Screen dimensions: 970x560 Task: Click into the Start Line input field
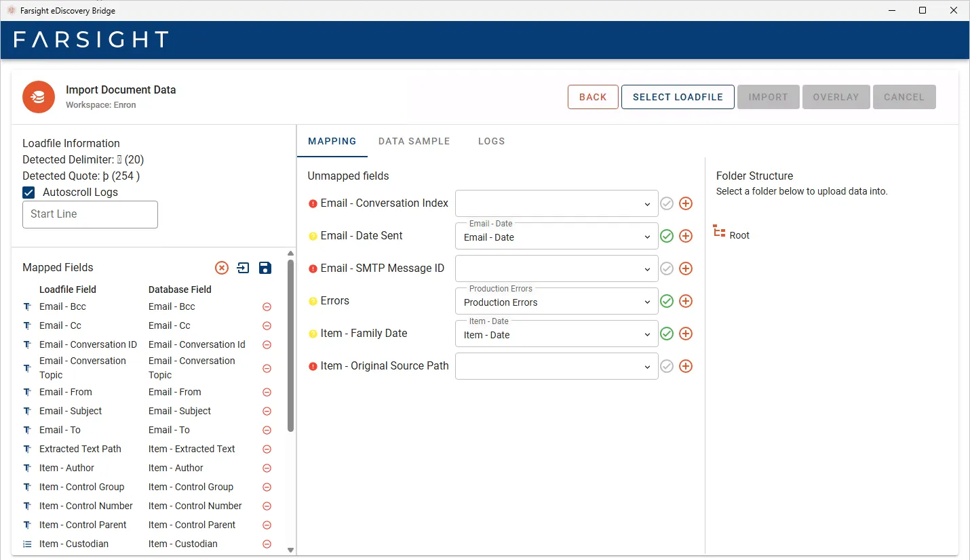[90, 214]
